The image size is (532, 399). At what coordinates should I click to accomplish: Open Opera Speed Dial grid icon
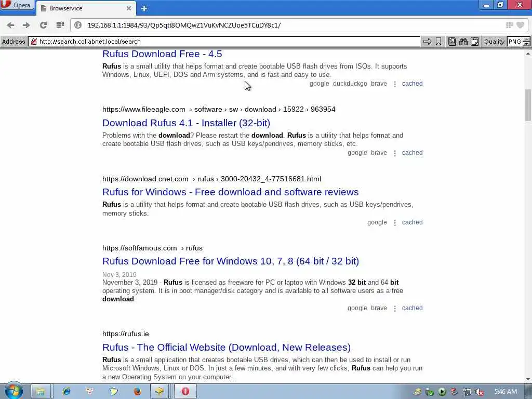pyautogui.click(x=60, y=25)
